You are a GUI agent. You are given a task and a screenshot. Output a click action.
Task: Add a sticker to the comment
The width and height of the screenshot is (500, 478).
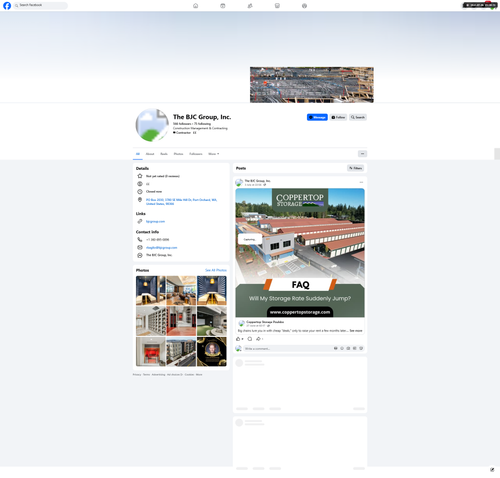click(361, 348)
